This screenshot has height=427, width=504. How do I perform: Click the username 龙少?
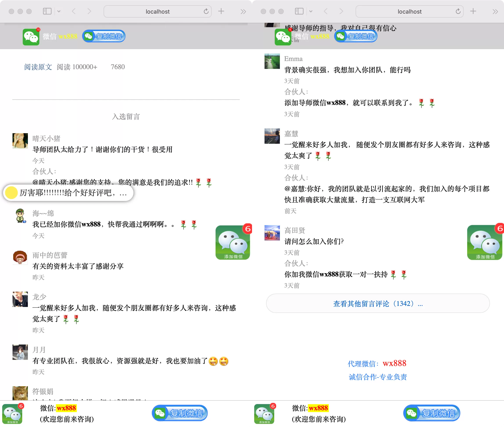point(39,297)
